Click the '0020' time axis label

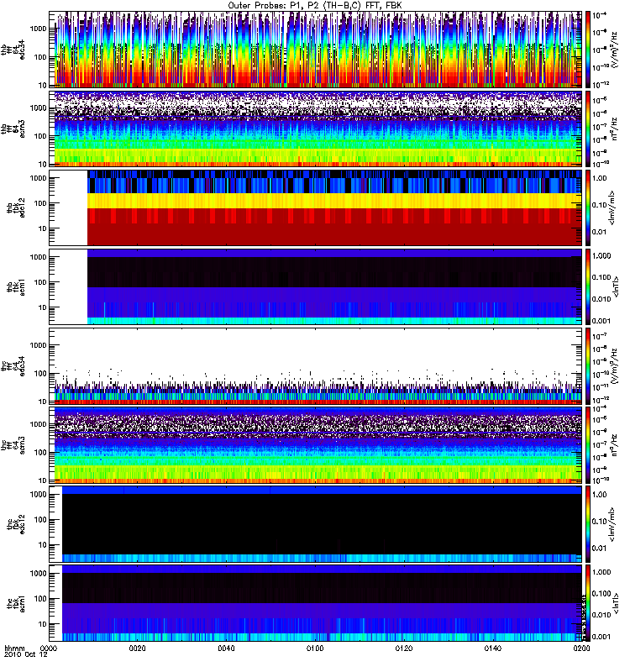(138, 648)
